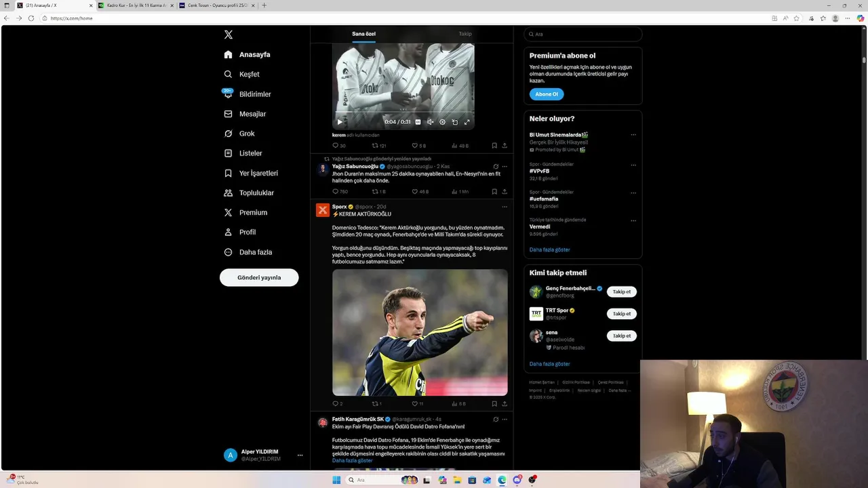Switch to the Takip tab
This screenshot has width=868, height=488.
[465, 34]
